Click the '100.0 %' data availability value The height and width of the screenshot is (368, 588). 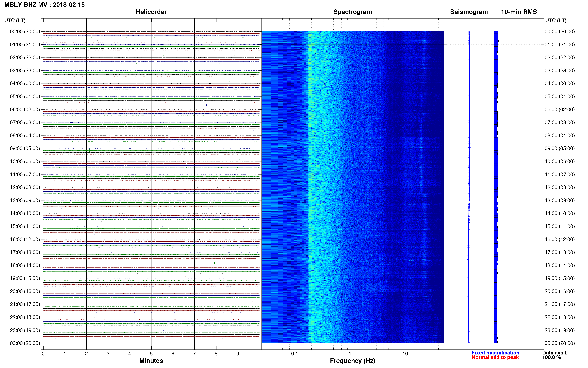tap(552, 357)
